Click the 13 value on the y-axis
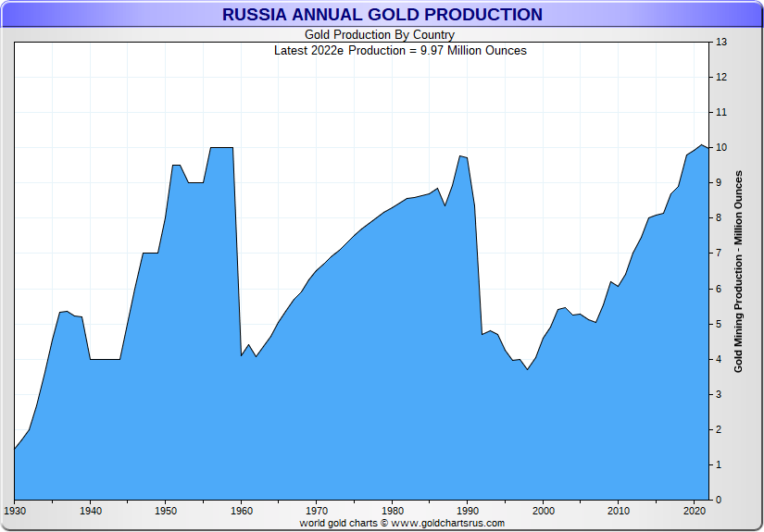The height and width of the screenshot is (532, 764). [x=720, y=43]
